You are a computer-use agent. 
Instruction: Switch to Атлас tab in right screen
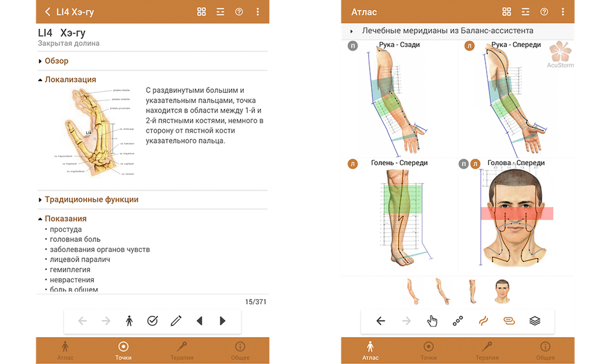pyautogui.click(x=370, y=350)
